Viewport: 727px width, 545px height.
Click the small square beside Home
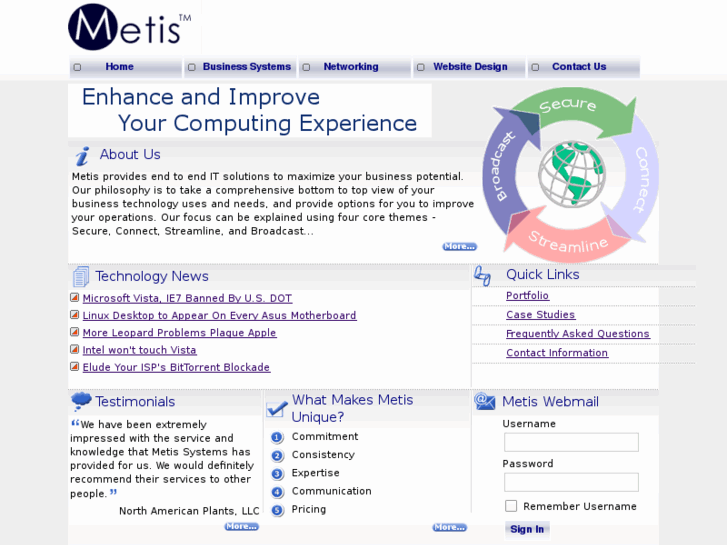click(77, 67)
